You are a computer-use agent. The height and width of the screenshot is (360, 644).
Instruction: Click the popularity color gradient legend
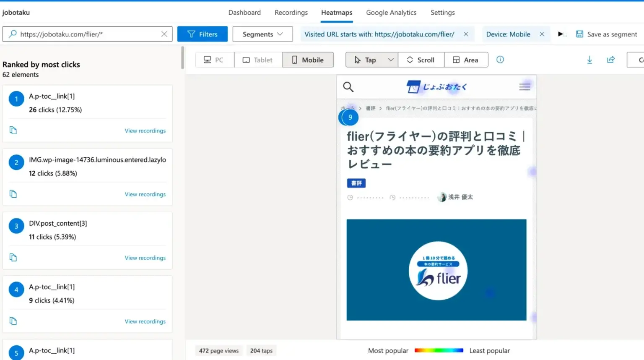(x=439, y=350)
